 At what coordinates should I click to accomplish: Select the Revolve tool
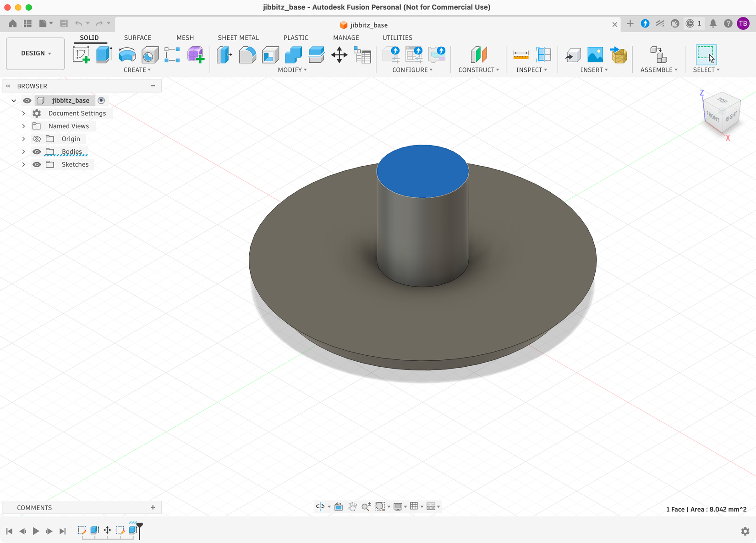pos(127,55)
